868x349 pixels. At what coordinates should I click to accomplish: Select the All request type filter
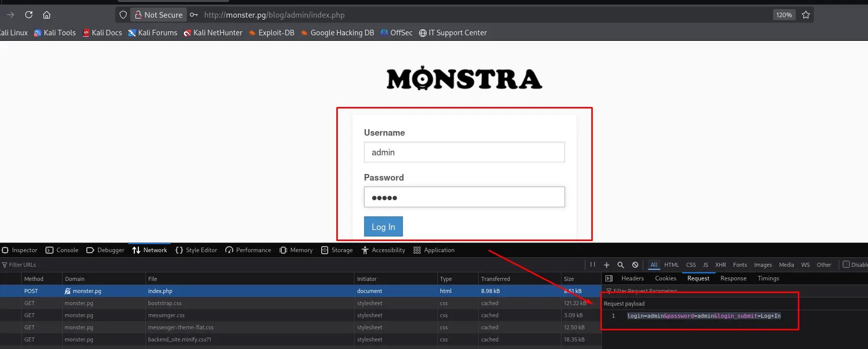click(x=654, y=265)
